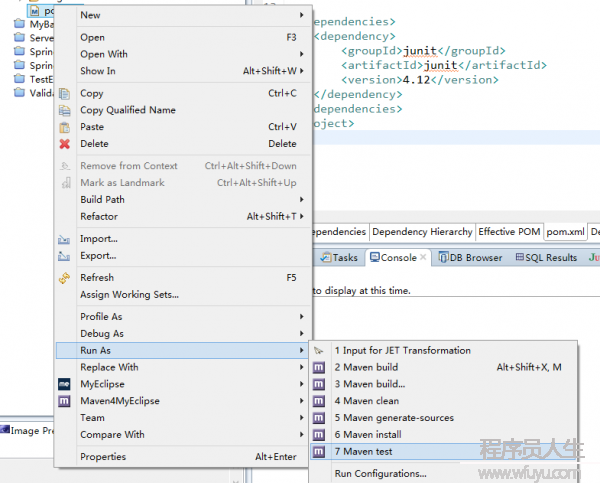
Task: Close the Console view tab
Action: (423, 257)
